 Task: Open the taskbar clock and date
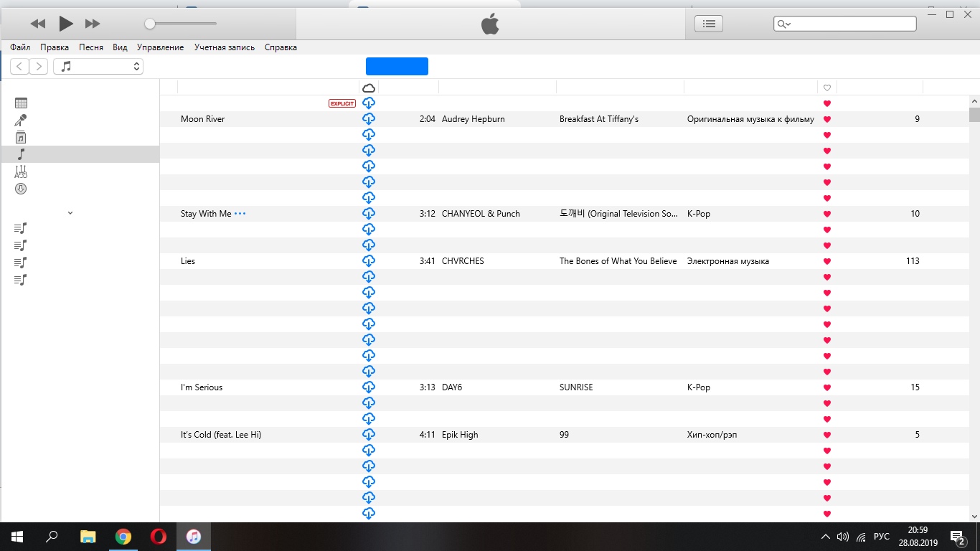click(918, 537)
